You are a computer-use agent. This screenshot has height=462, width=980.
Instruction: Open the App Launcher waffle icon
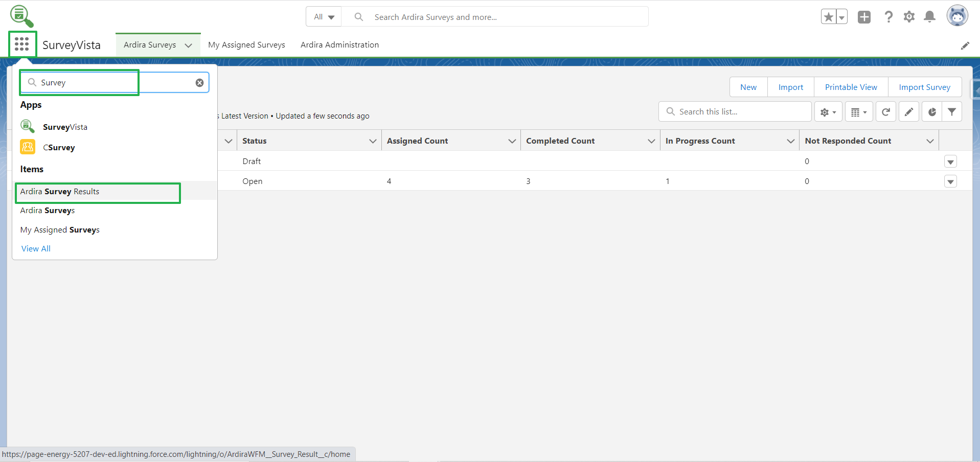click(21, 44)
